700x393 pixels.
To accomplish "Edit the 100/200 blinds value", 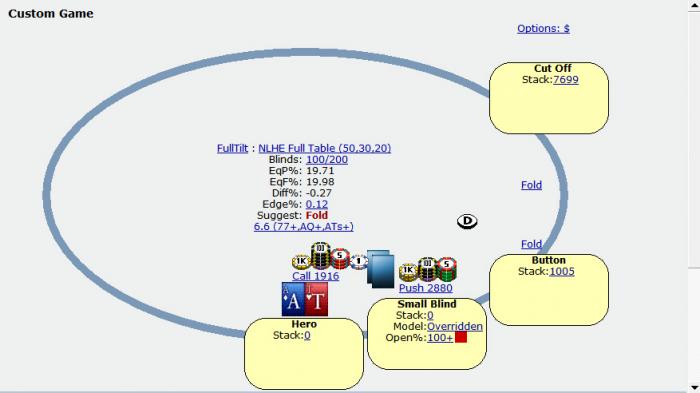I will coord(327,159).
